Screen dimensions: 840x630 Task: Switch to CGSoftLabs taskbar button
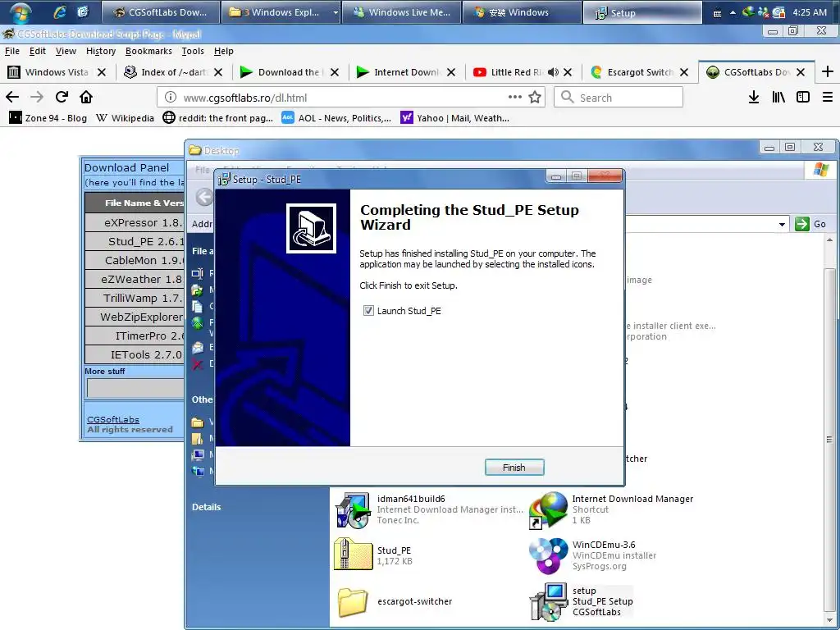[160, 12]
